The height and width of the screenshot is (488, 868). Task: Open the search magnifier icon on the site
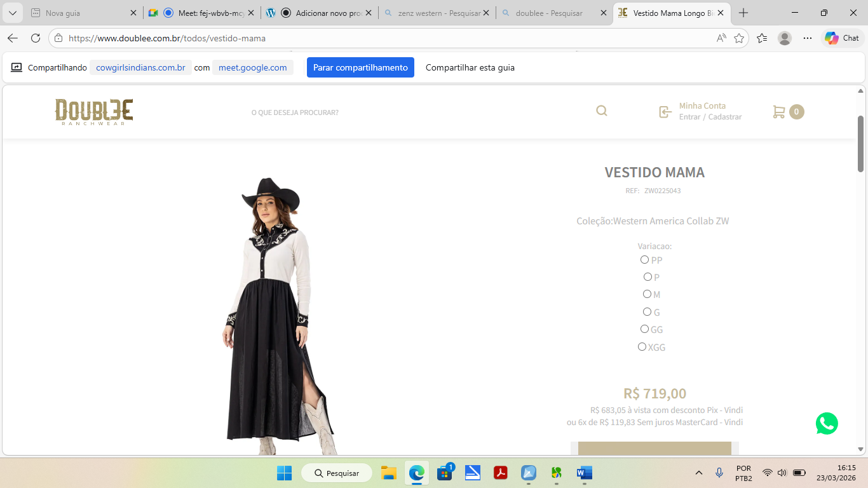click(601, 111)
